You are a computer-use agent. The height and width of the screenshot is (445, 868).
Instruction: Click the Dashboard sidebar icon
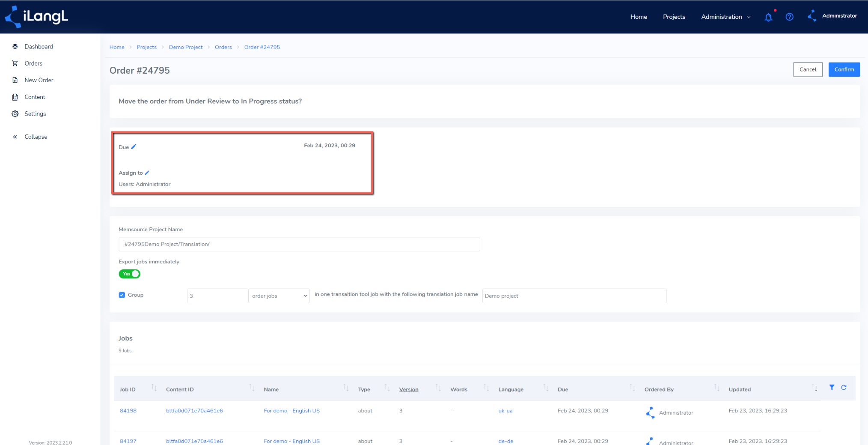tap(15, 46)
